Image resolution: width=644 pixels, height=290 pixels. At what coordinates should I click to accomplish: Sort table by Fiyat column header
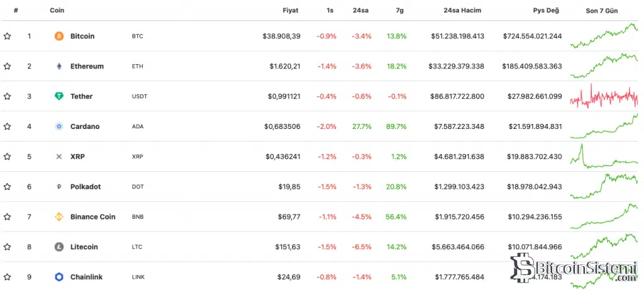click(x=291, y=11)
